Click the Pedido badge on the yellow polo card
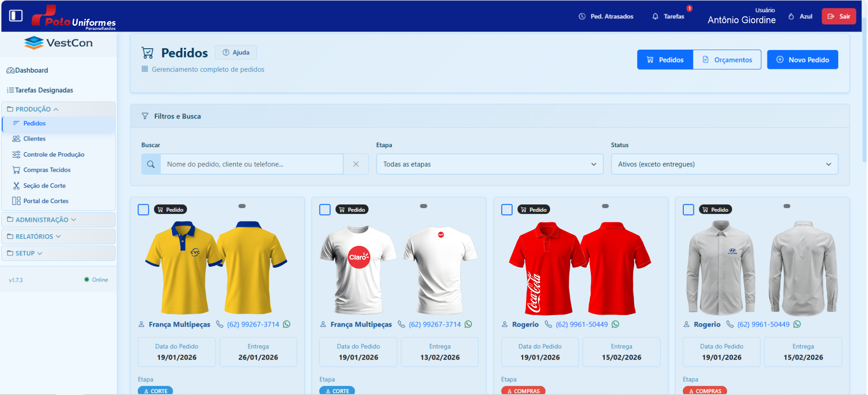868x395 pixels. (x=170, y=209)
